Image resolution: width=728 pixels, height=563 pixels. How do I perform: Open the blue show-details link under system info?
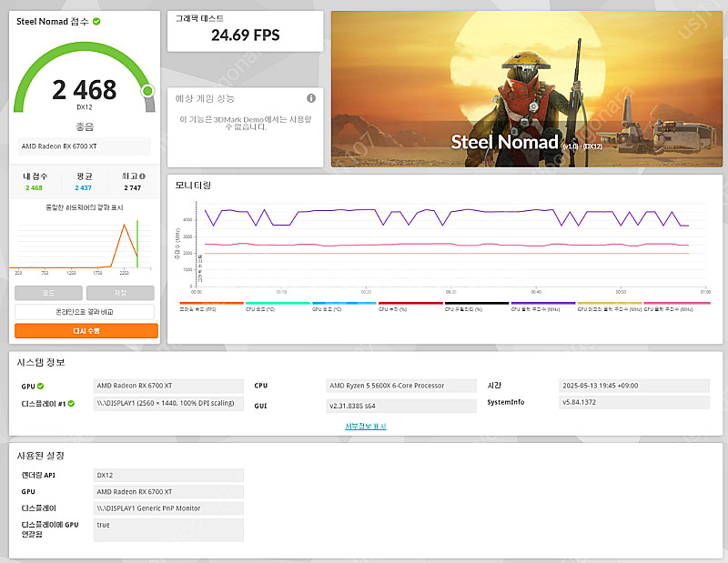pos(366,426)
